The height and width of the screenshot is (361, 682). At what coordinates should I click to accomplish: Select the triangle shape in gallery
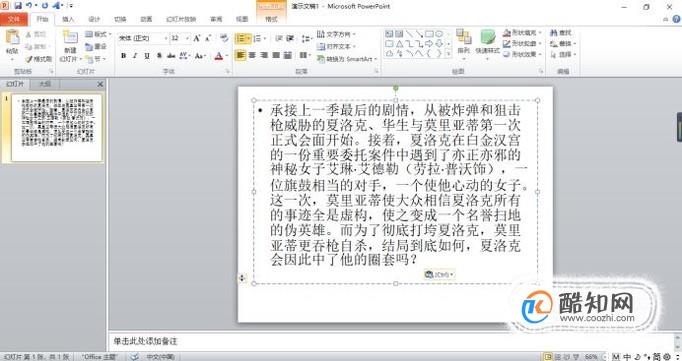coord(399,44)
